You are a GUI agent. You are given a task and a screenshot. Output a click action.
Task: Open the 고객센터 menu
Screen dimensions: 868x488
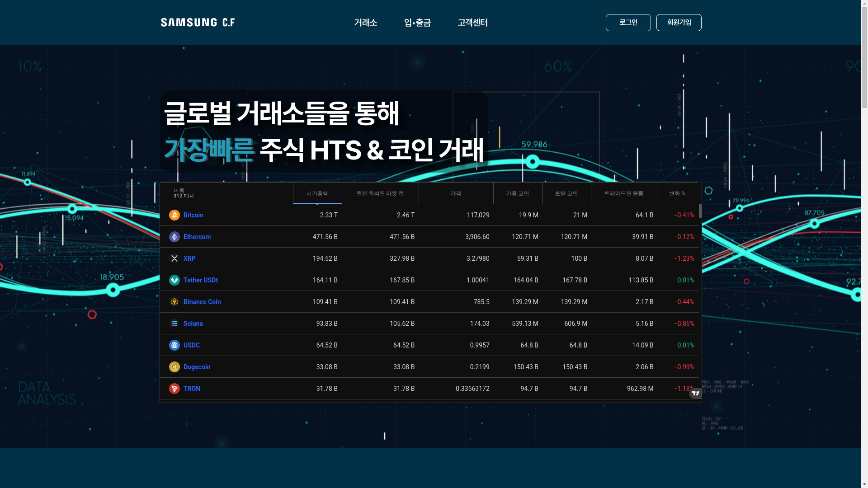coord(472,23)
